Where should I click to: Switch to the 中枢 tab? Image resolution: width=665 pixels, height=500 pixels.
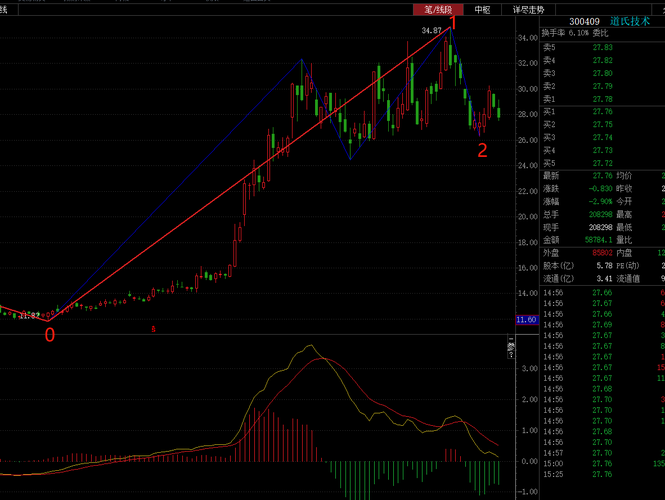click(x=483, y=10)
